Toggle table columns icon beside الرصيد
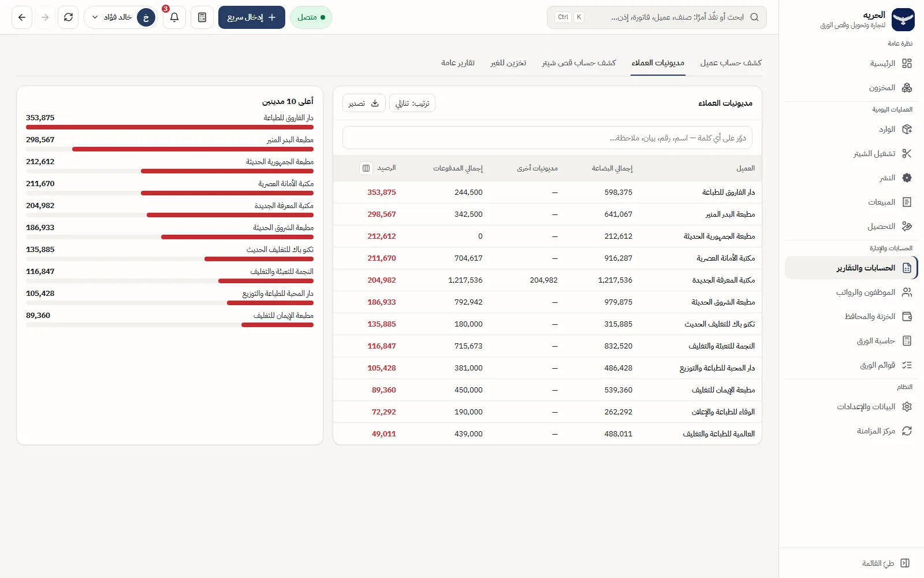Viewport: 924px width, 578px height. point(366,168)
